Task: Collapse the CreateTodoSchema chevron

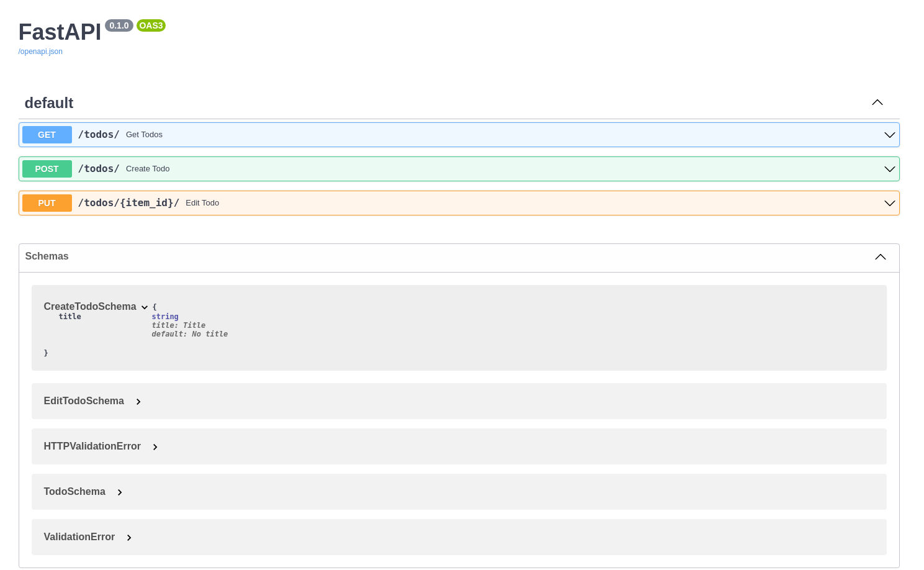Action: pyautogui.click(x=145, y=307)
